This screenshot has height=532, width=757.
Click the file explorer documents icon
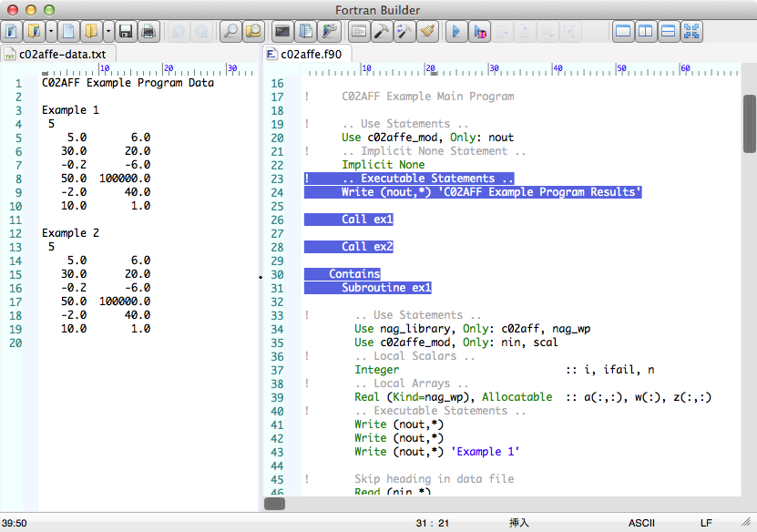tap(305, 32)
